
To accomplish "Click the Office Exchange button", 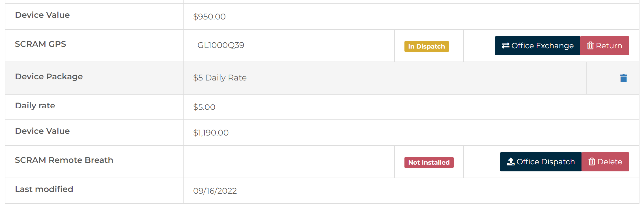I will 537,46.
